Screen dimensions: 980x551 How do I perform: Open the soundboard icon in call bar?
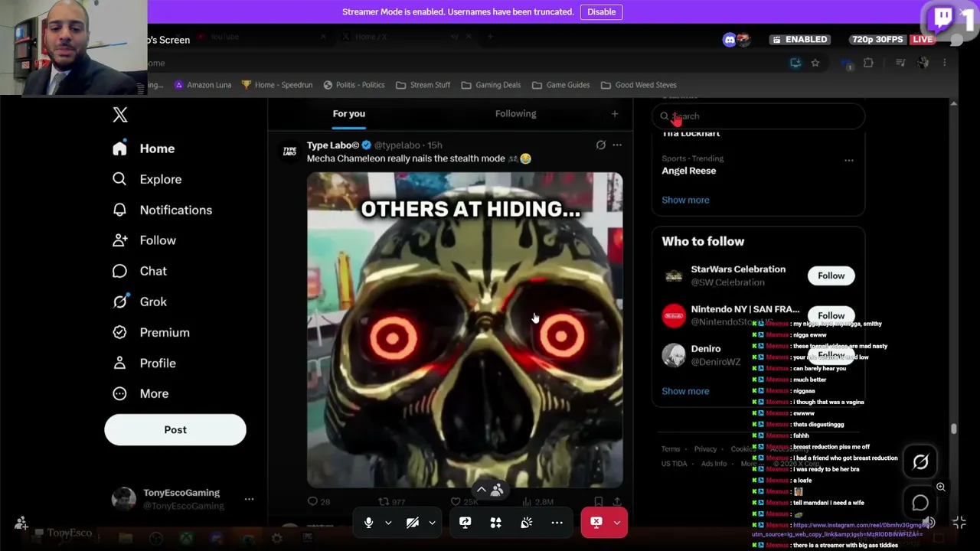click(x=526, y=523)
